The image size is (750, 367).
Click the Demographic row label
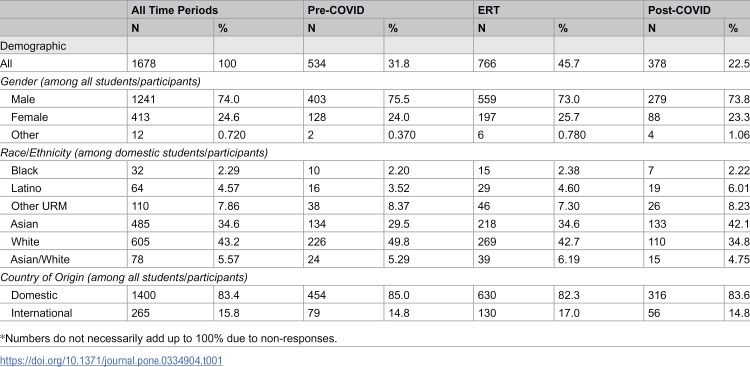coord(33,46)
